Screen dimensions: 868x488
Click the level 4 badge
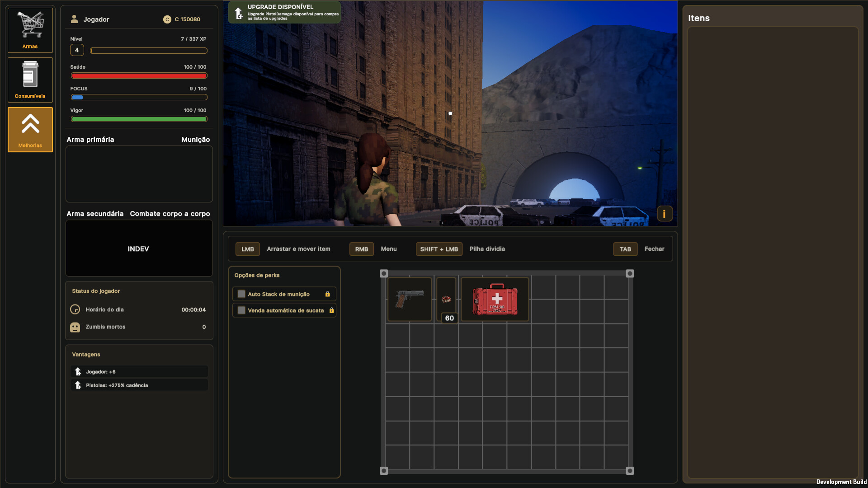pyautogui.click(x=77, y=50)
